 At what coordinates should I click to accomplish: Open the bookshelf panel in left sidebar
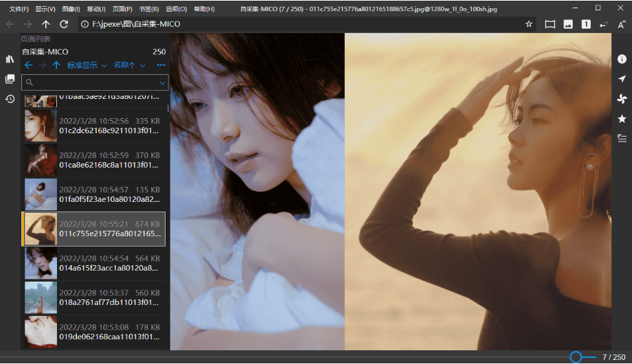[x=10, y=60]
